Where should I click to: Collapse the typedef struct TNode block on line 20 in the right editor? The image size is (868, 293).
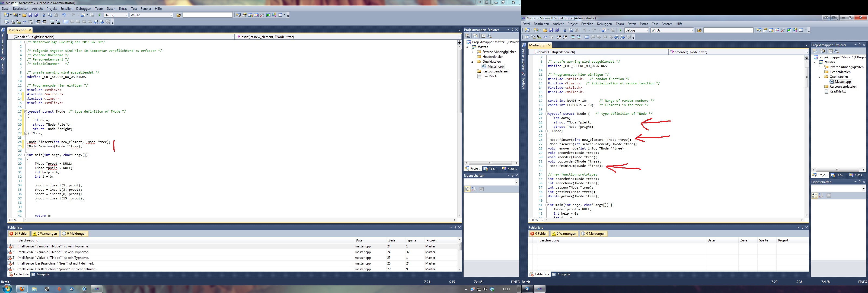coord(546,114)
